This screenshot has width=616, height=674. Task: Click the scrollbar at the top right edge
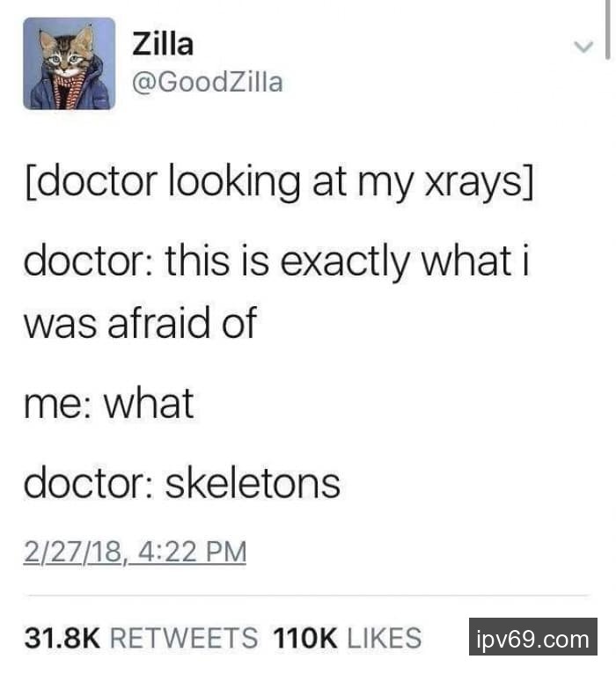pos(607,29)
